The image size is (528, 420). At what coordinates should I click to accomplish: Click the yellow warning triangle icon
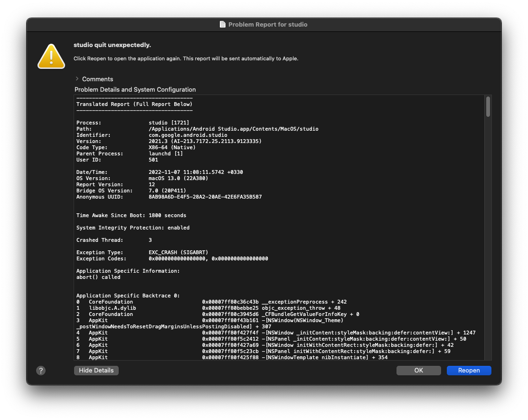pos(51,57)
